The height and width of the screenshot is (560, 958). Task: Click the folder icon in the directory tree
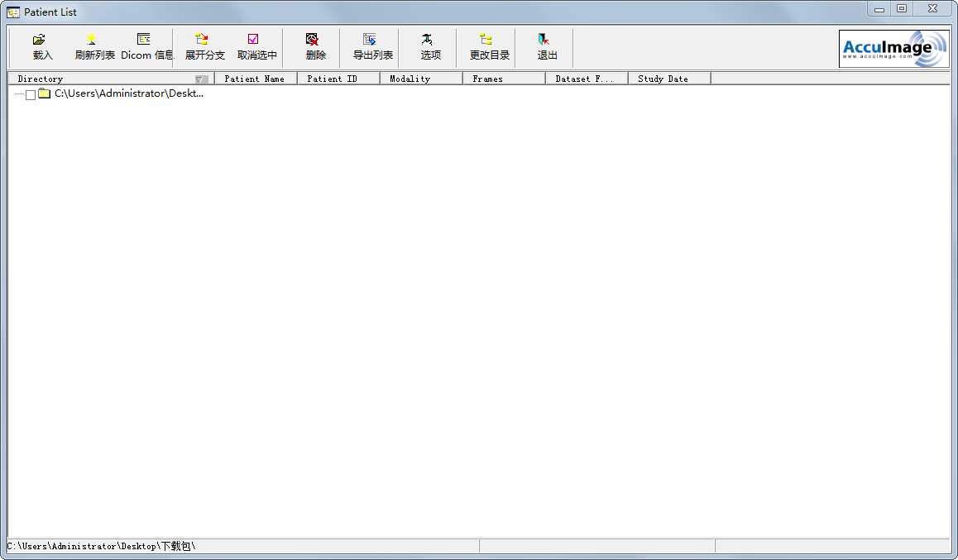click(43, 94)
